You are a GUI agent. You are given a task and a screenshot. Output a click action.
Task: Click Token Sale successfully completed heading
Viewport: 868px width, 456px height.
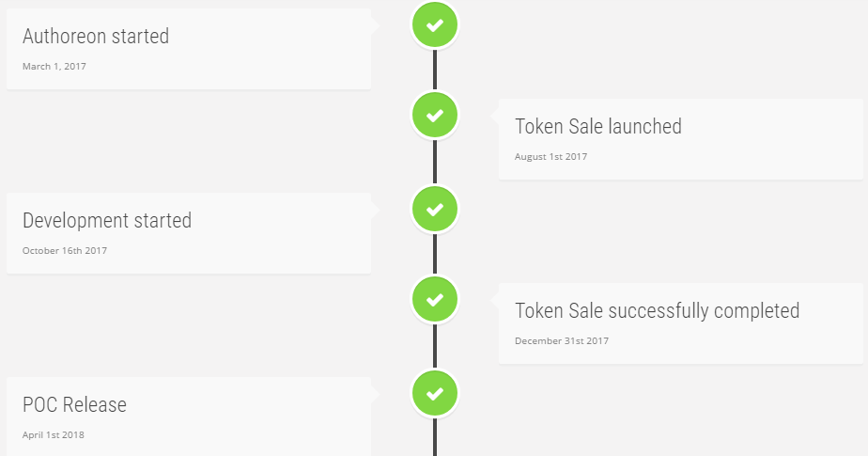click(x=657, y=311)
